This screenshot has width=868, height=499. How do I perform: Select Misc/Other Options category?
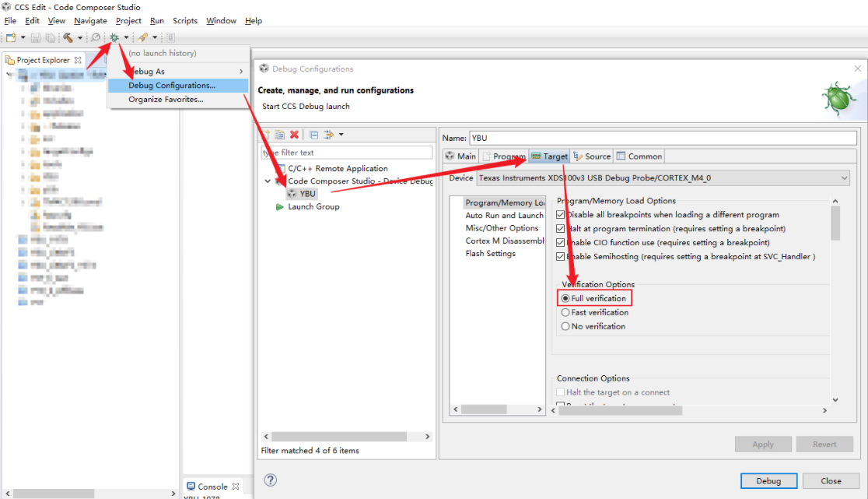tap(502, 228)
